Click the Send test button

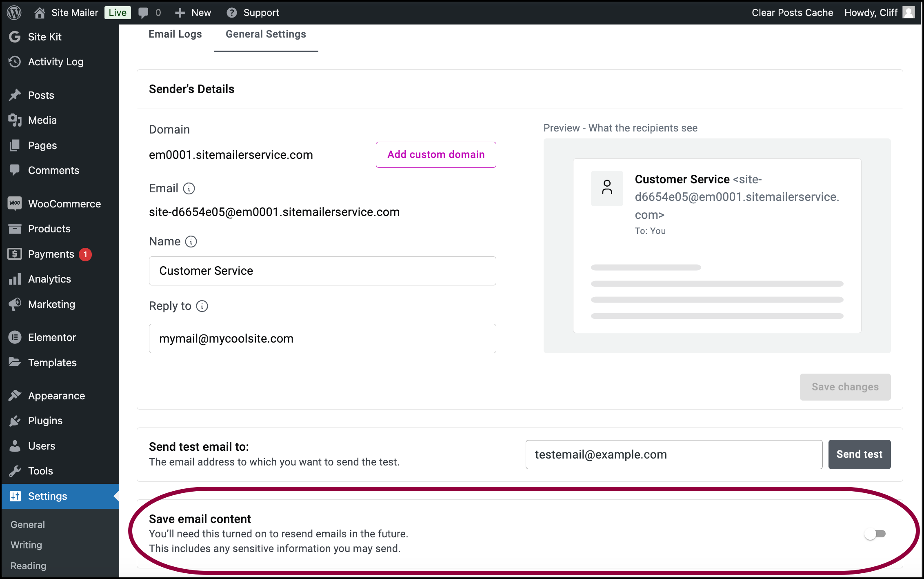point(860,454)
